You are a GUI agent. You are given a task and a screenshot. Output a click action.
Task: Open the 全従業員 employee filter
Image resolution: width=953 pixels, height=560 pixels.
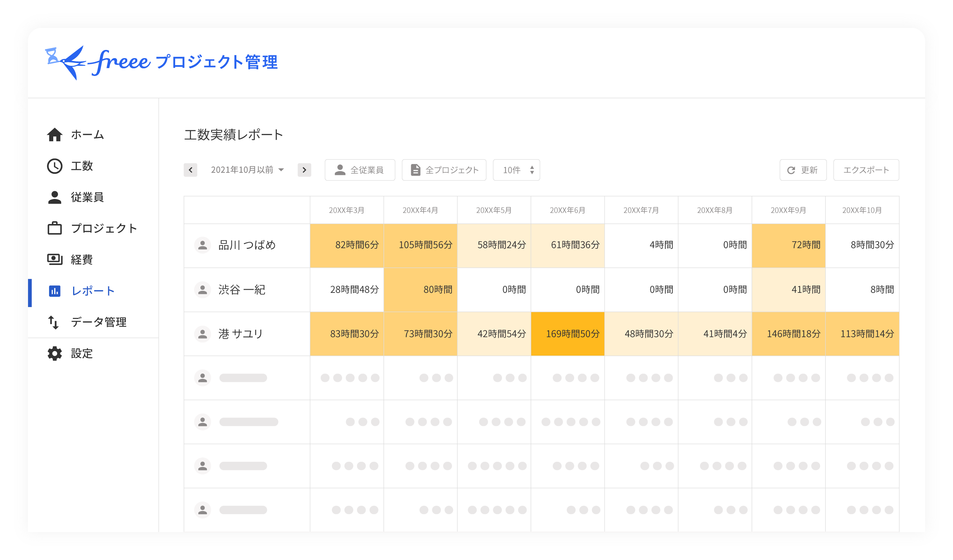coord(360,170)
